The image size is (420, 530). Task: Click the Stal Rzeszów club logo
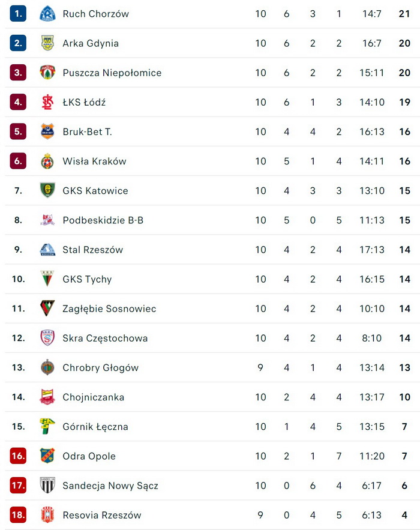47,250
